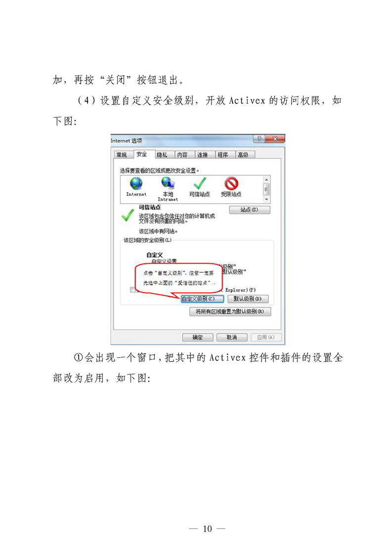The width and height of the screenshot is (392, 555).
Task: Click 将所有区域重置为默认级别(R) button
Action: [230, 312]
